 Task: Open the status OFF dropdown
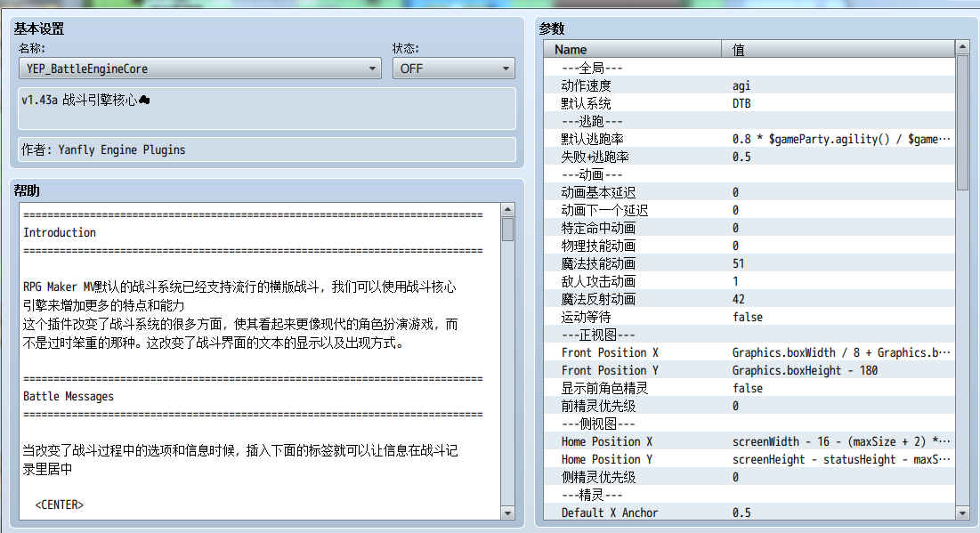point(454,69)
